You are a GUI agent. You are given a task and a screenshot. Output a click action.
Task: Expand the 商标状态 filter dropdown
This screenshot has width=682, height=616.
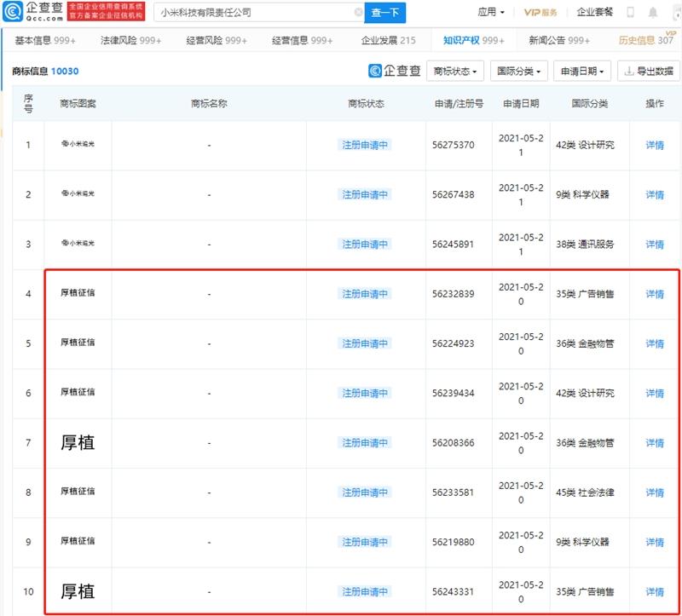(x=455, y=72)
